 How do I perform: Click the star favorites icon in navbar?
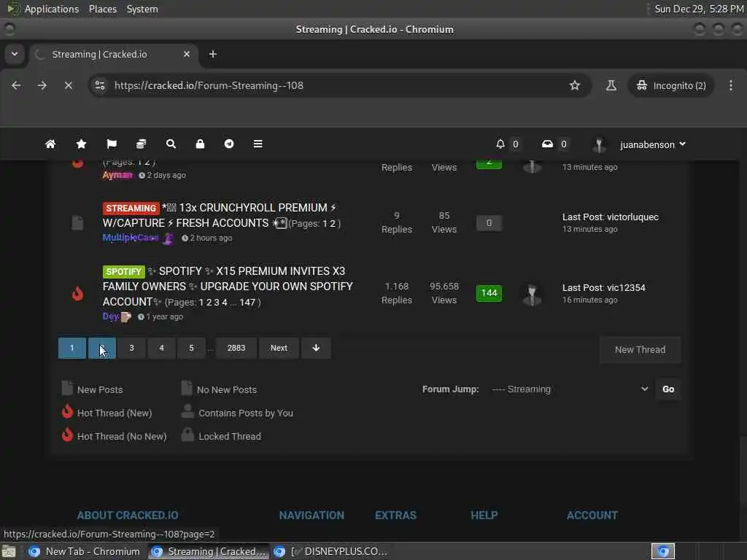pyautogui.click(x=82, y=144)
